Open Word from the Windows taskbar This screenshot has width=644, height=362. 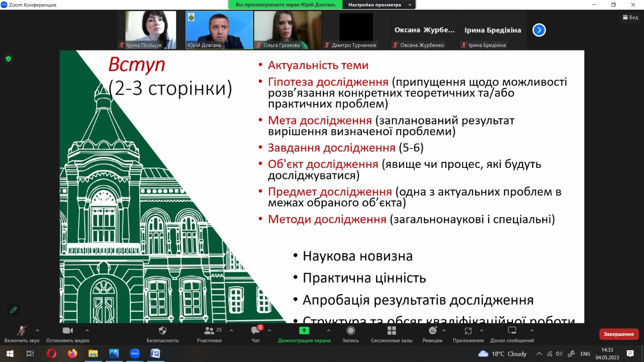coord(155,353)
